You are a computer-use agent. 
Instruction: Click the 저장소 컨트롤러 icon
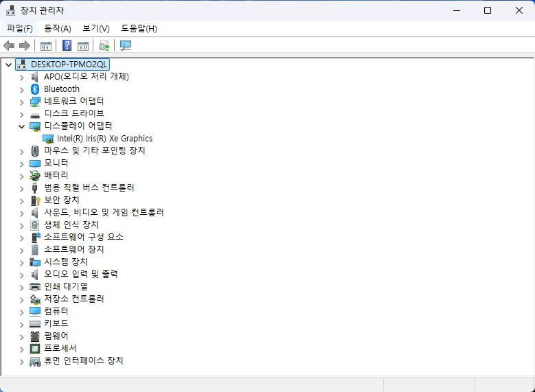[35, 299]
